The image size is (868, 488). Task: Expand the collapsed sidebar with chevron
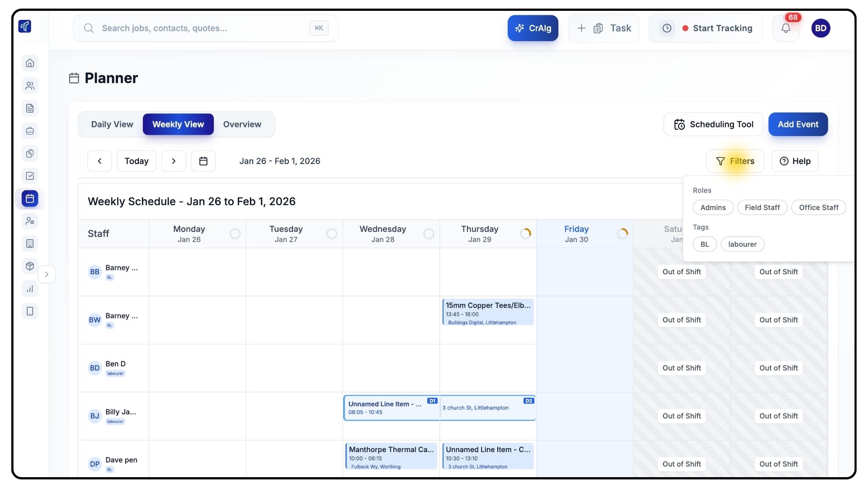pos(47,274)
